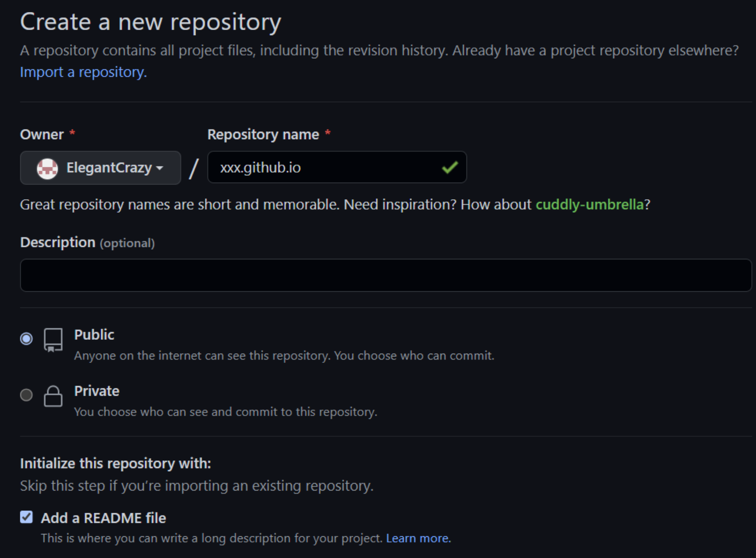The height and width of the screenshot is (558, 756).
Task: Click 'Skip this step if you're importing' text
Action: click(197, 486)
